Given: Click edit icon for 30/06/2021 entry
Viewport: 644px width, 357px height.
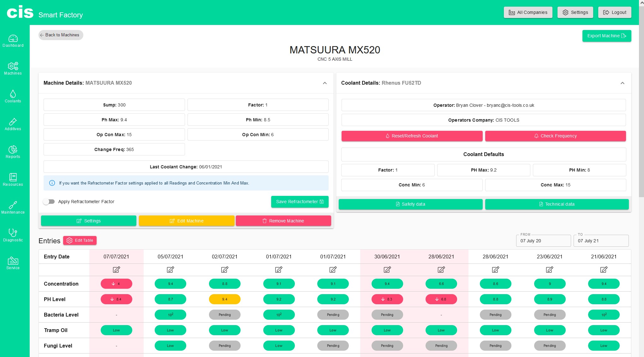Looking at the screenshot, I should point(387,269).
